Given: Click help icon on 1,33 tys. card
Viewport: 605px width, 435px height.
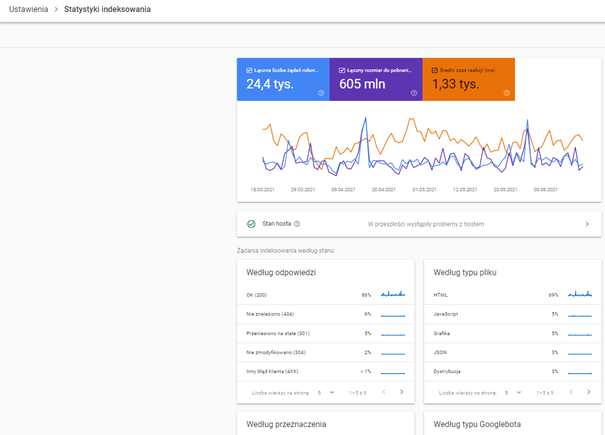Looking at the screenshot, I should click(x=507, y=93).
